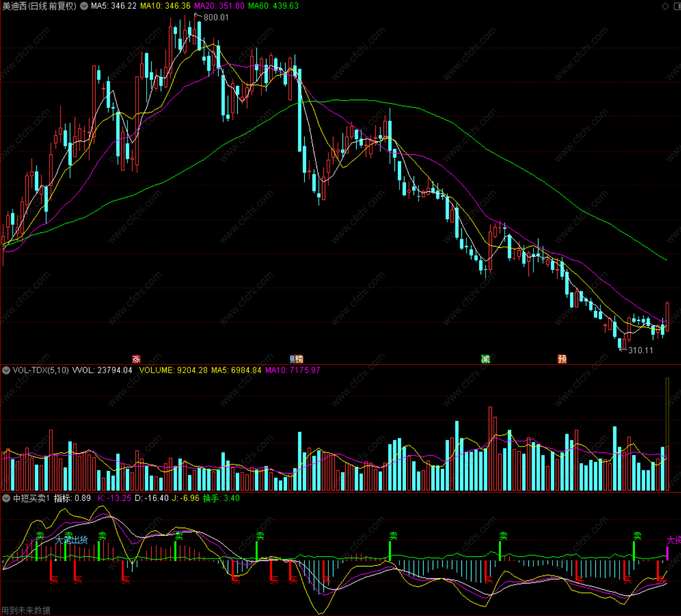Screen dimensions: 681x616
Task: Click the green 减 event marker
Action: click(486, 359)
